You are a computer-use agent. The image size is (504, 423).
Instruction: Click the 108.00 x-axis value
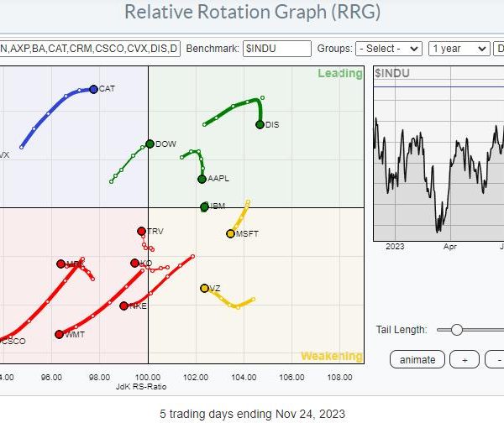339,377
